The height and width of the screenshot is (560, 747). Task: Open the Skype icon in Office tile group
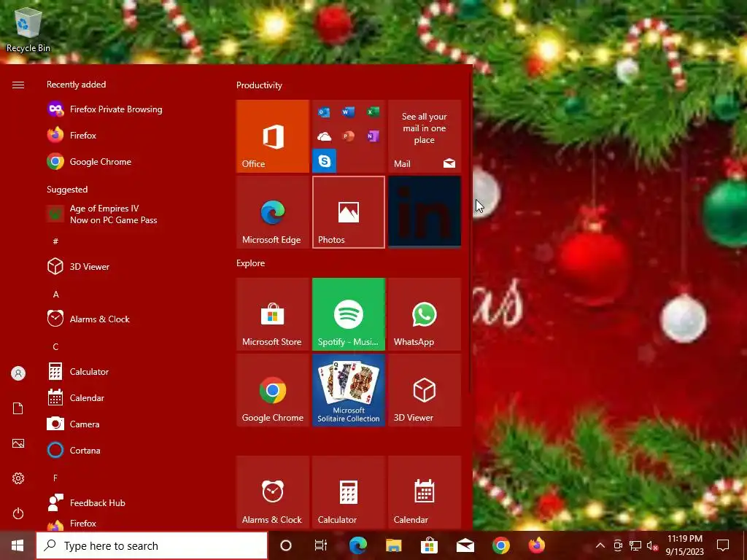(x=325, y=161)
